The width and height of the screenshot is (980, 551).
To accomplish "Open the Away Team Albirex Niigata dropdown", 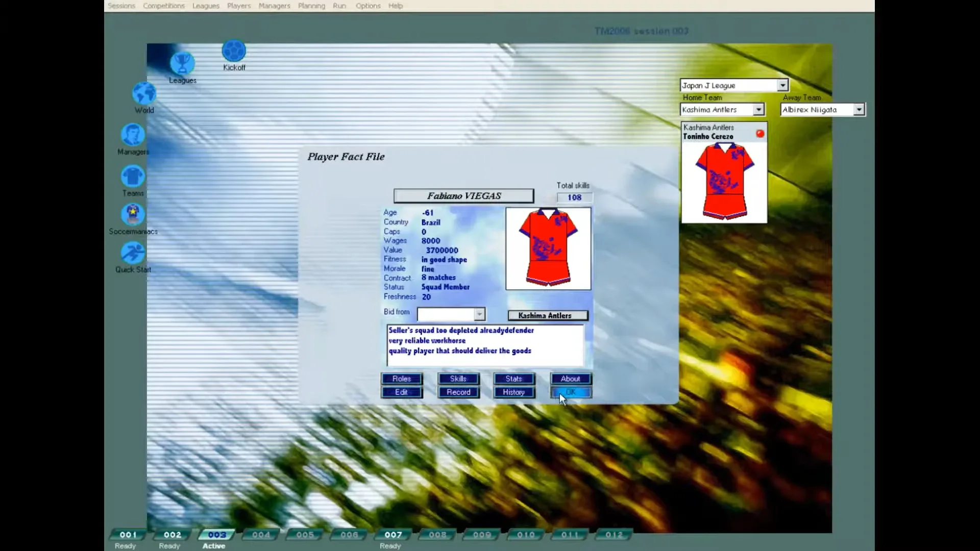I will (859, 109).
